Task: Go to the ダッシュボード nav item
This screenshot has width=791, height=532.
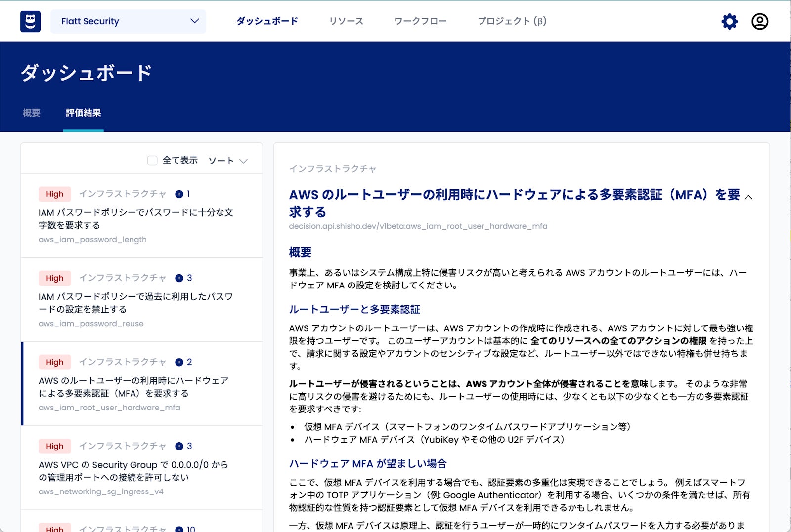Action: [267, 21]
